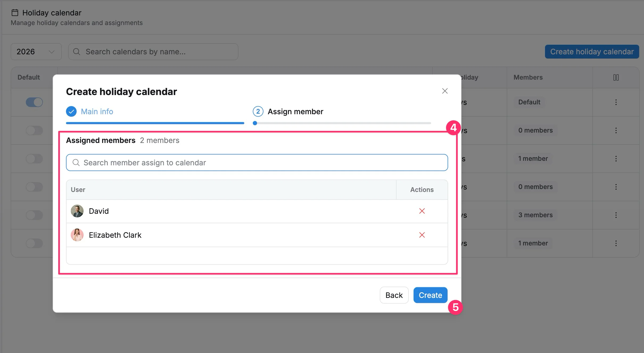This screenshot has height=353, width=644.
Task: Open row options for Default calendar
Action: click(x=616, y=102)
